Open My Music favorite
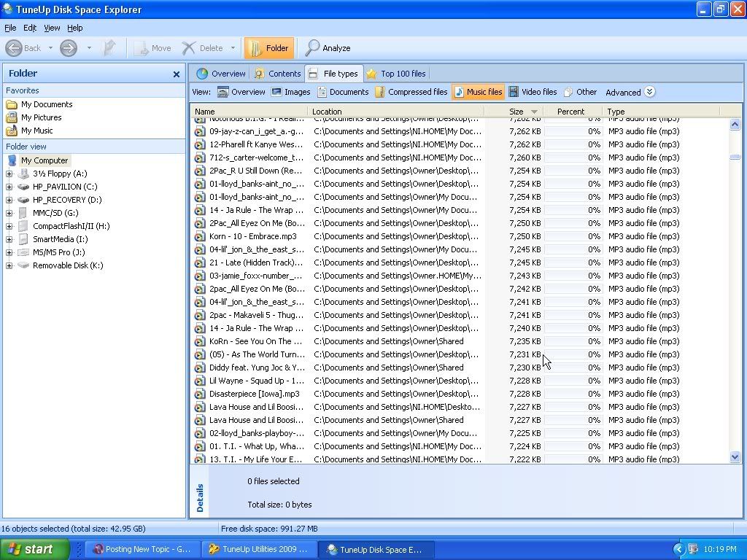 (x=29, y=131)
